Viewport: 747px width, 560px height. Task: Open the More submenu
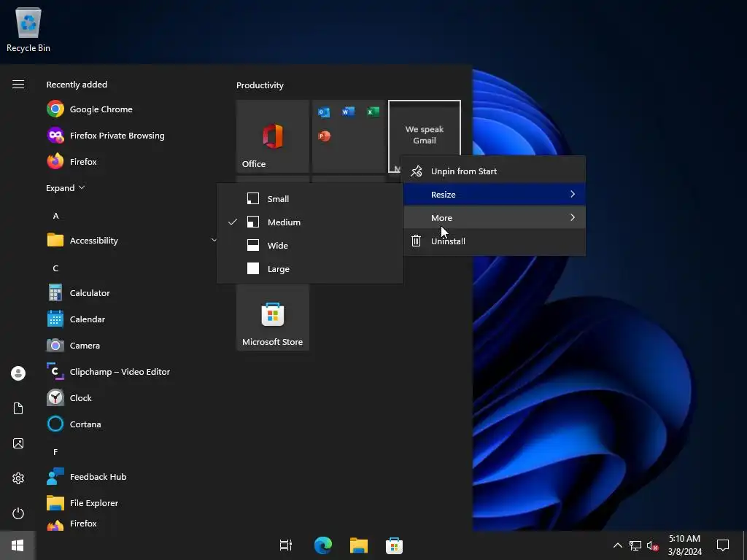(495, 217)
